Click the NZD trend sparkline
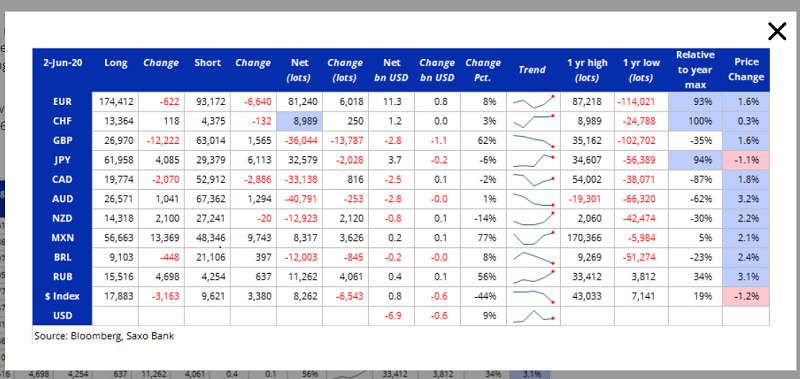The image size is (800, 379). (x=534, y=218)
